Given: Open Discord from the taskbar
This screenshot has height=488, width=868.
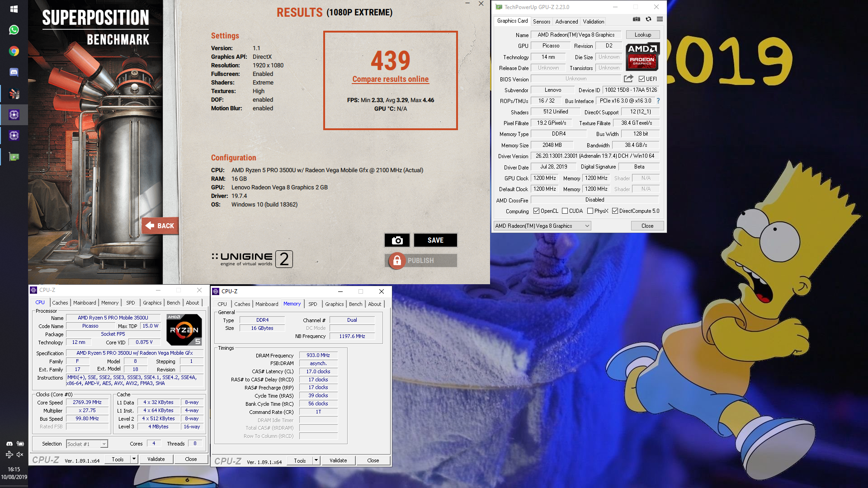Looking at the screenshot, I should (x=14, y=72).
